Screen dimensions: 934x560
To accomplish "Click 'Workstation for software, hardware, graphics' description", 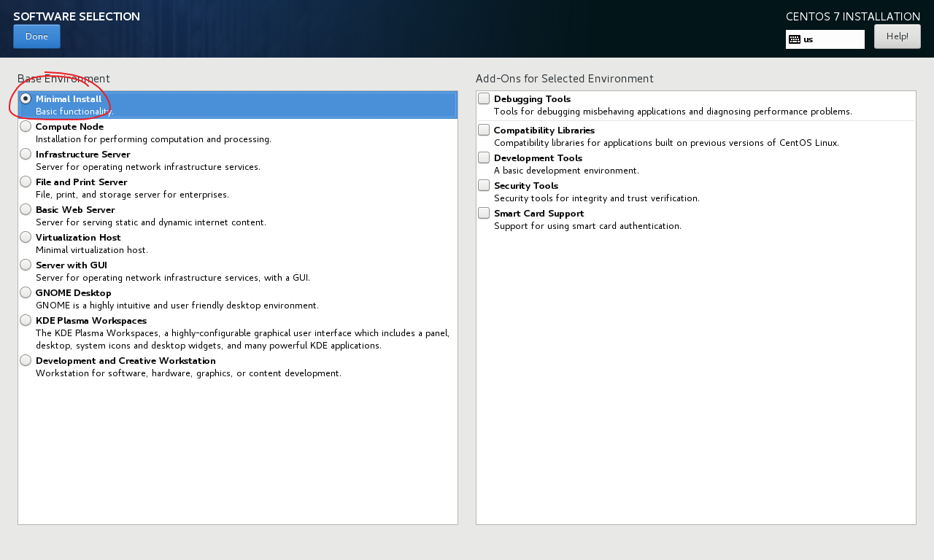I will click(x=188, y=373).
